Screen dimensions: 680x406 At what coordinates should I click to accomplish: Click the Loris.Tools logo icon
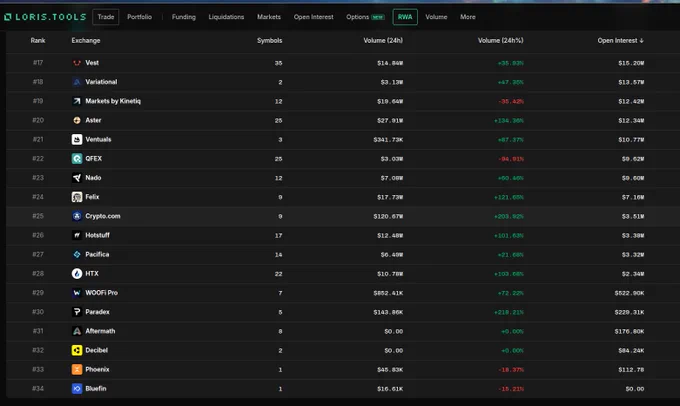click(x=7, y=17)
